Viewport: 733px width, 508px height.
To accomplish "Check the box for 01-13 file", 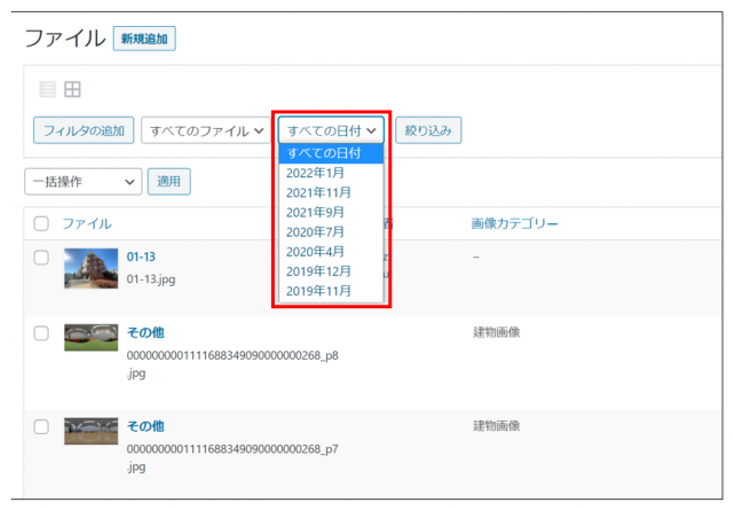I will [41, 258].
